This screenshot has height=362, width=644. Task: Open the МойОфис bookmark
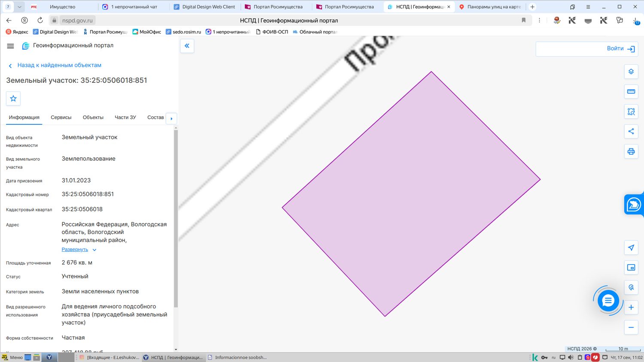point(147,32)
